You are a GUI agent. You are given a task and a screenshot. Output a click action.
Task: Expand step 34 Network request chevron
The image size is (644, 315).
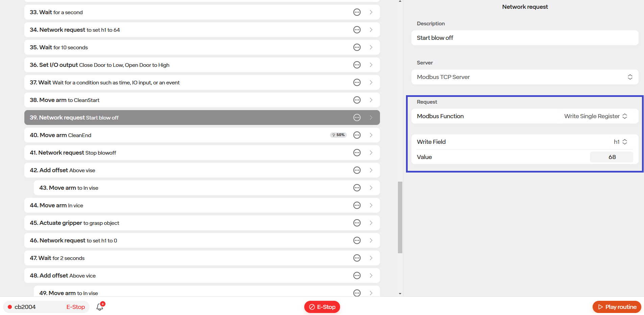click(x=371, y=30)
